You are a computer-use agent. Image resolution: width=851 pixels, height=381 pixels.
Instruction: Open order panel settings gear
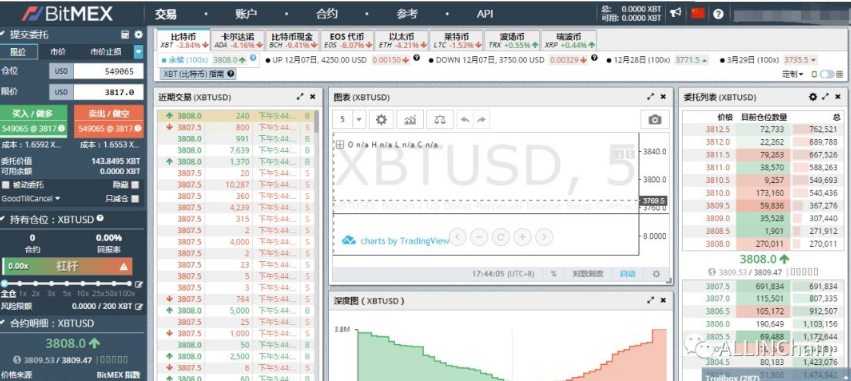pos(138,35)
